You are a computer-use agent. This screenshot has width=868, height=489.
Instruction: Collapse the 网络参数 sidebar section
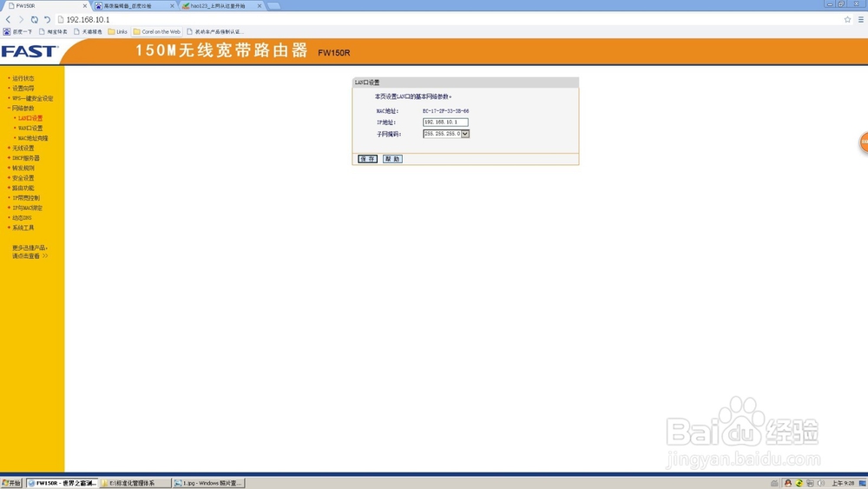pyautogui.click(x=23, y=108)
